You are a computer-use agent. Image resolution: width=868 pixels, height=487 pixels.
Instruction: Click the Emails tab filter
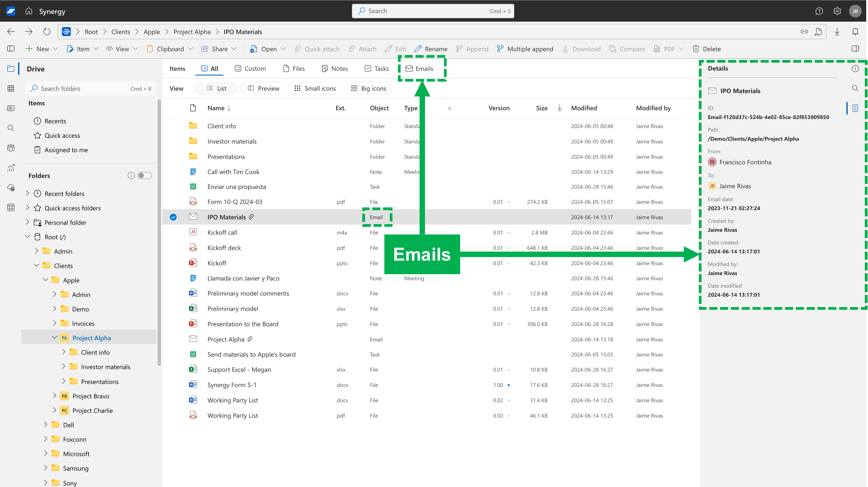pos(419,68)
